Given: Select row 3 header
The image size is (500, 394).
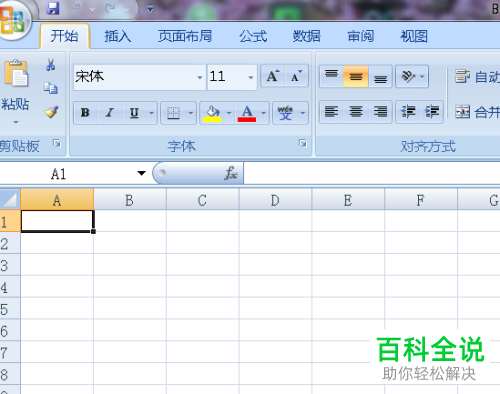Looking at the screenshot, I should pos(10,265).
